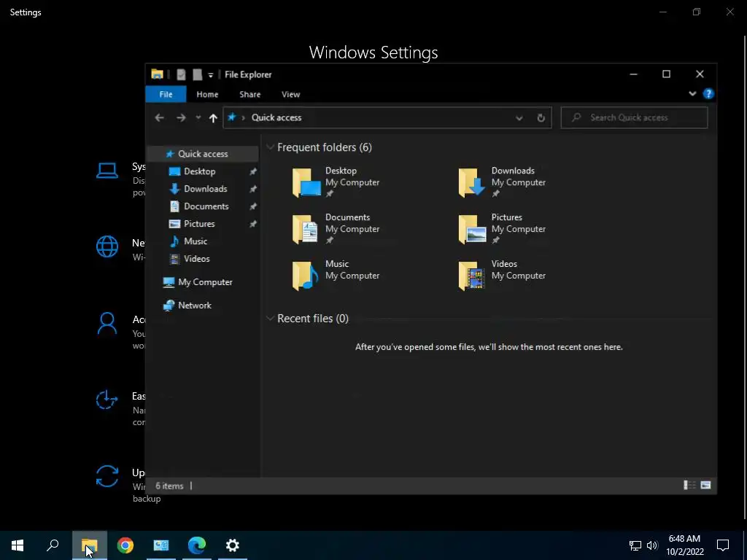
Task: Click the New folder quick toolbar icon
Action: [x=197, y=74]
